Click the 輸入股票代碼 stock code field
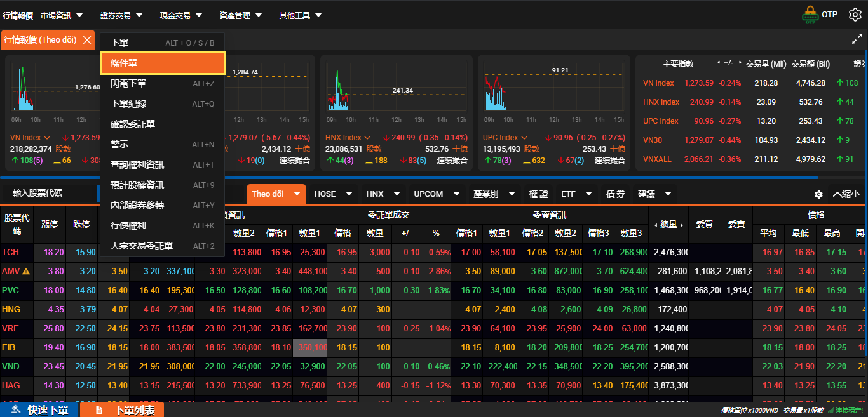 48,194
